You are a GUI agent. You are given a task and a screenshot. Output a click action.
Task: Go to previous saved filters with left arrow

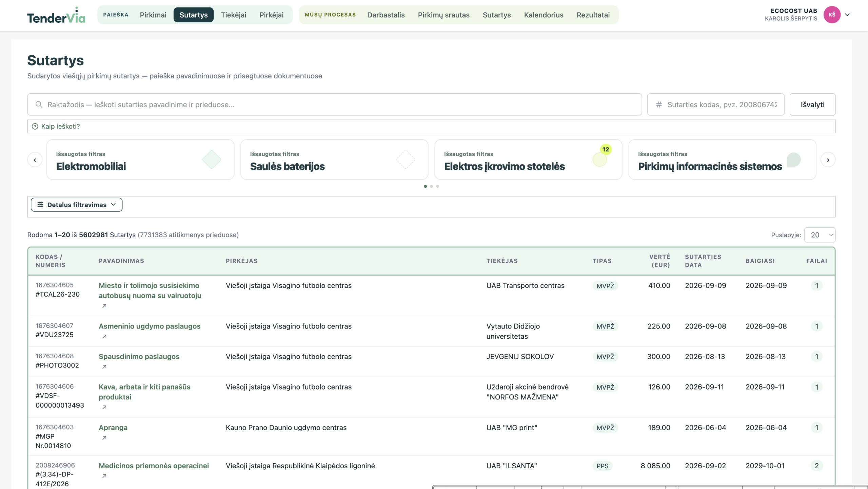pyautogui.click(x=35, y=160)
